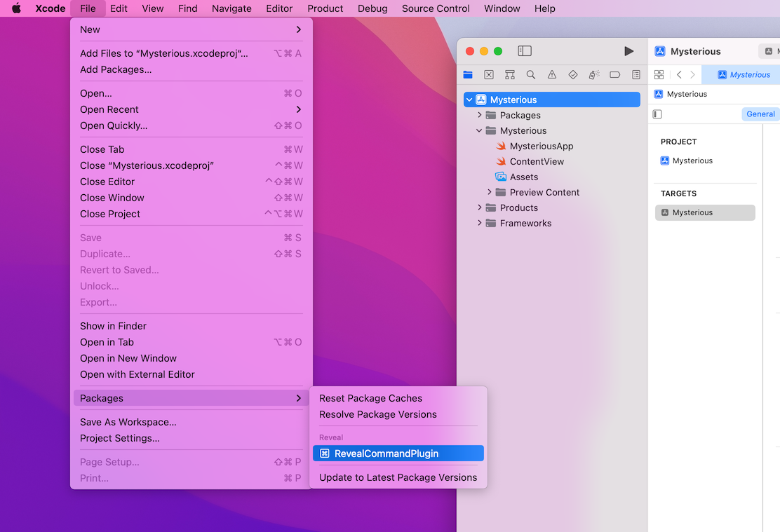Open the test navigator diamond icon
Image resolution: width=780 pixels, height=532 pixels.
click(573, 74)
